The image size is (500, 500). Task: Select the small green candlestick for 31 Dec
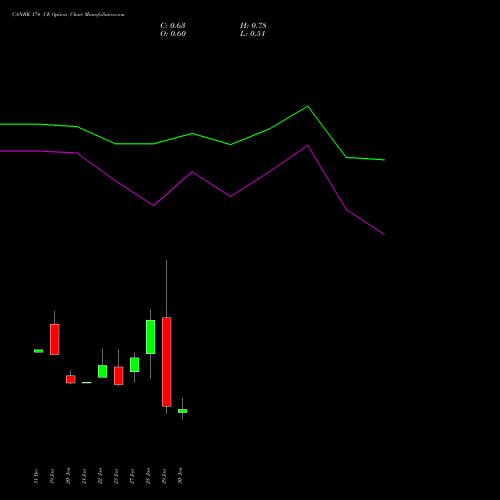pos(39,351)
